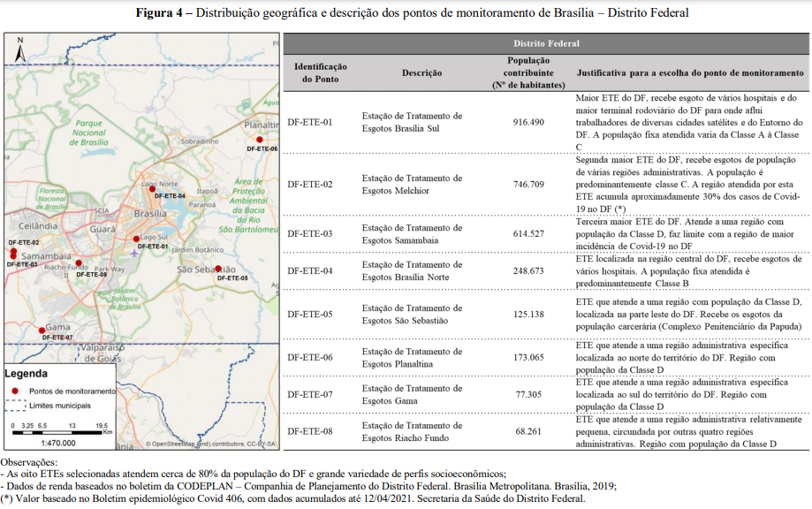Click the population value 916.490
The height and width of the screenshot is (509, 812).
528,122
